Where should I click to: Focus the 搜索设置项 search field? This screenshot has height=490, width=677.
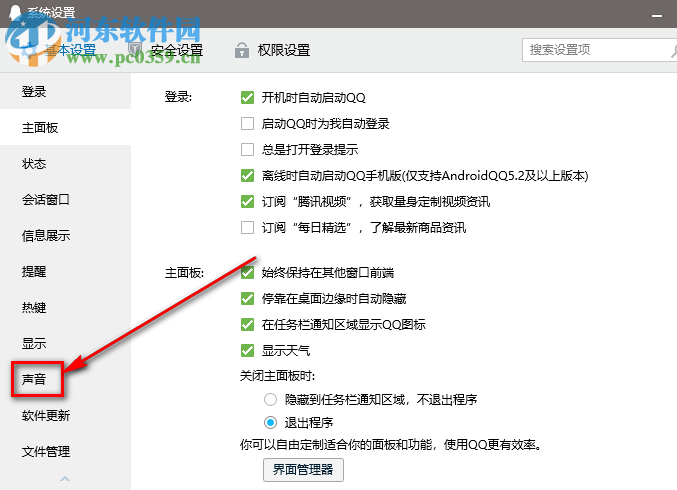[x=598, y=50]
